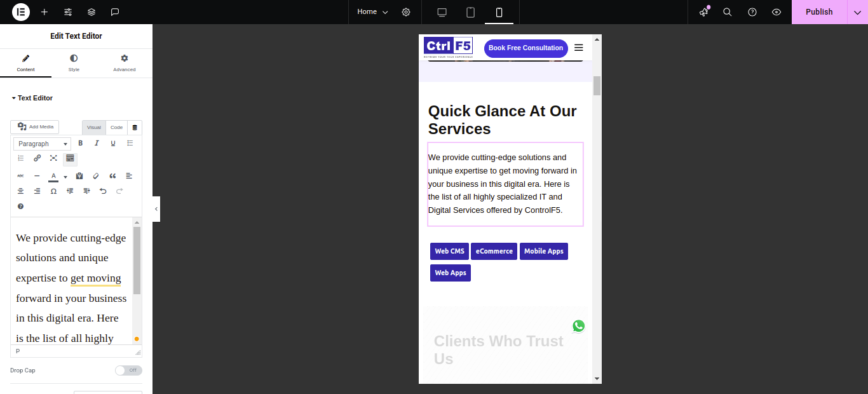Apply italic formatting in text editor
868x394 pixels.
(x=97, y=143)
